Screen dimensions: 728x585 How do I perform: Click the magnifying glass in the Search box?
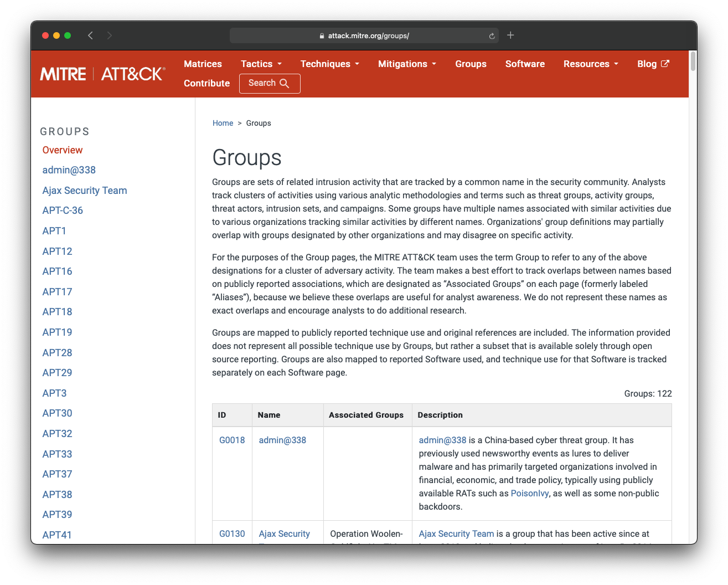tap(285, 83)
